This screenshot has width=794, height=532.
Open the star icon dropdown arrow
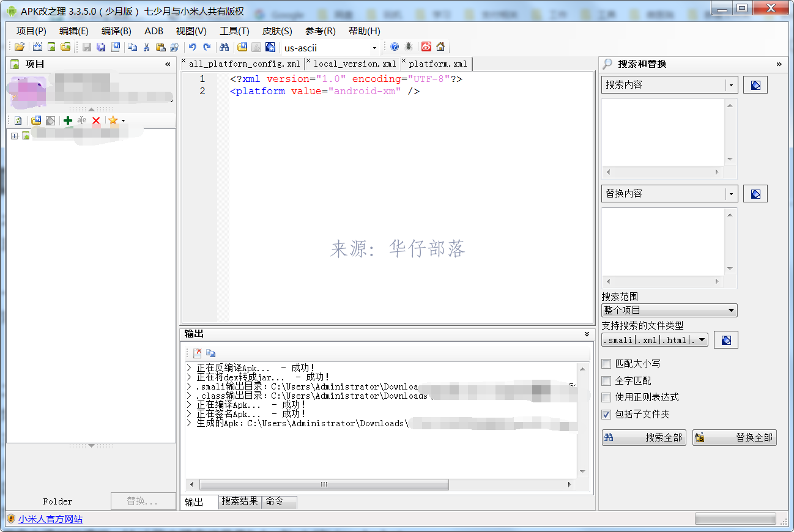pyautogui.click(x=123, y=121)
